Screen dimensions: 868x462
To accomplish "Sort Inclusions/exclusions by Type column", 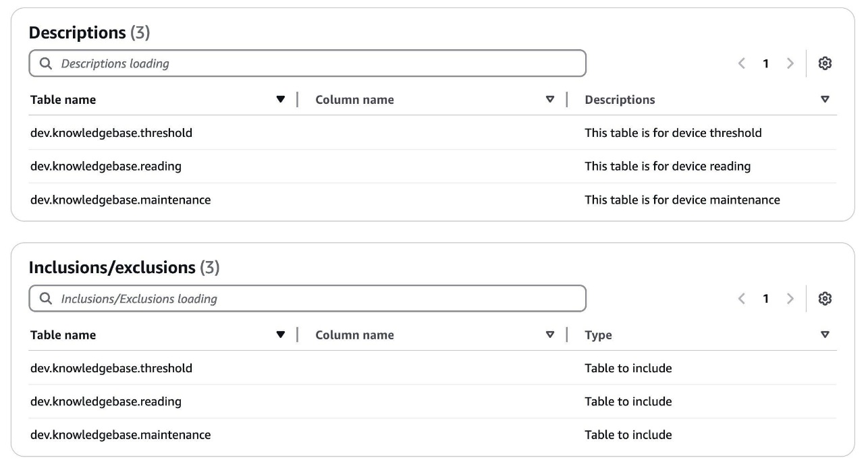I will [x=824, y=335].
